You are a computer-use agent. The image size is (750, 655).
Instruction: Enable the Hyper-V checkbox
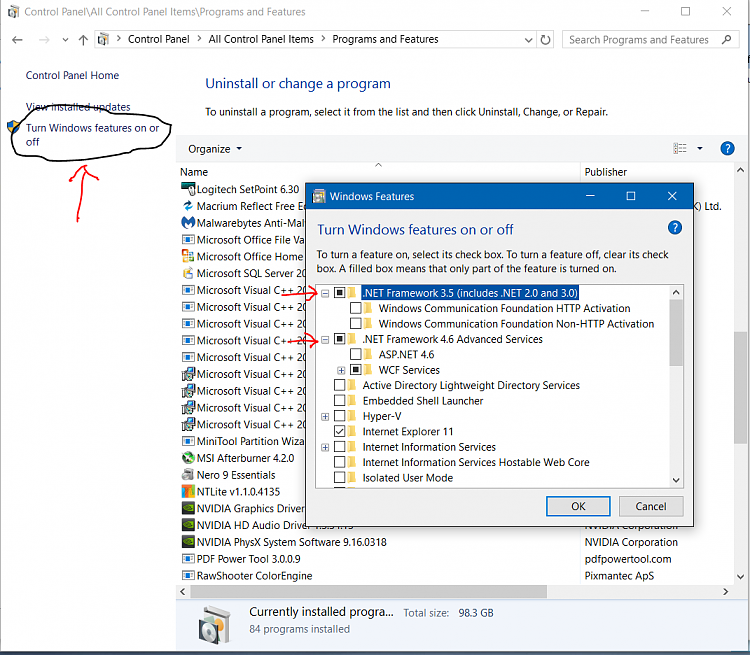click(340, 416)
